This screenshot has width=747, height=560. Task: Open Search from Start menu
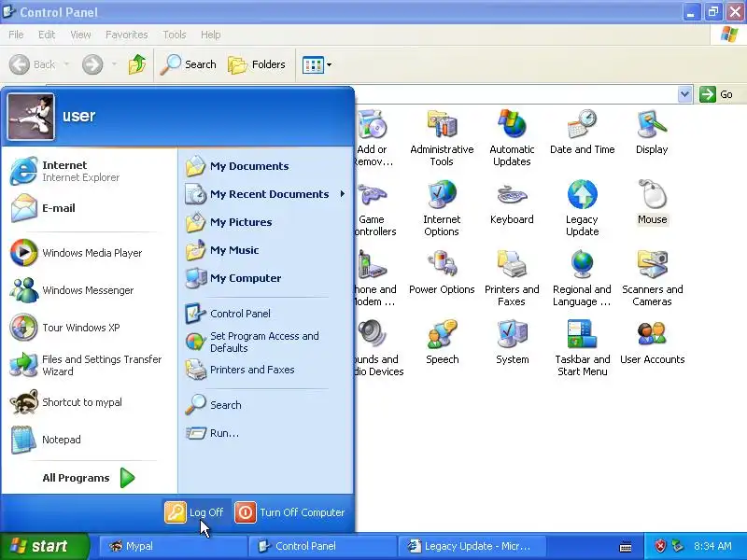pyautogui.click(x=265, y=405)
